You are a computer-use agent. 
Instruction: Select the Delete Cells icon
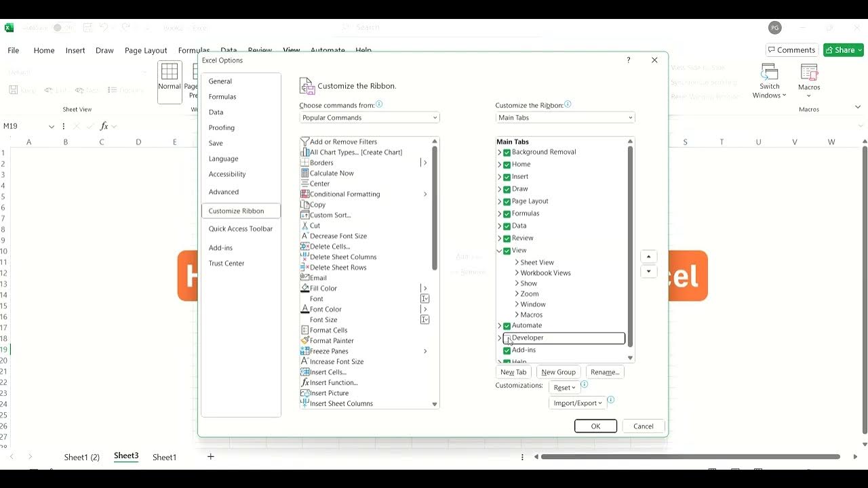click(x=304, y=247)
